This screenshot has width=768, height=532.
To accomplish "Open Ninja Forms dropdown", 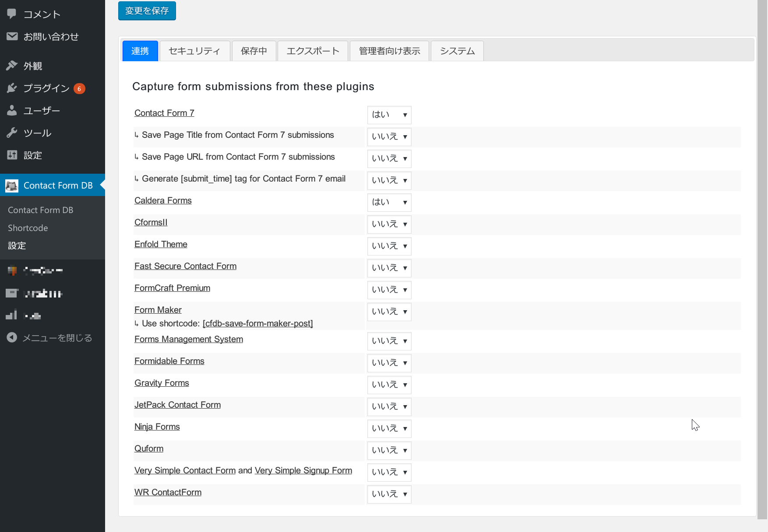I will pyautogui.click(x=389, y=428).
